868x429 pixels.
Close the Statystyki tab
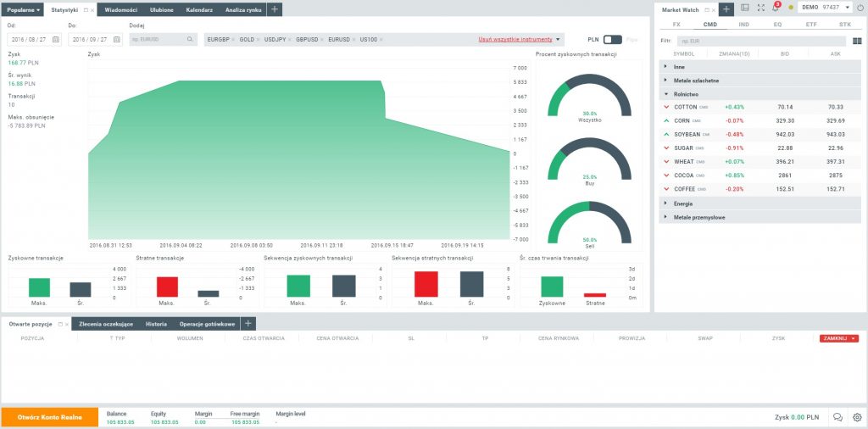pyautogui.click(x=92, y=10)
